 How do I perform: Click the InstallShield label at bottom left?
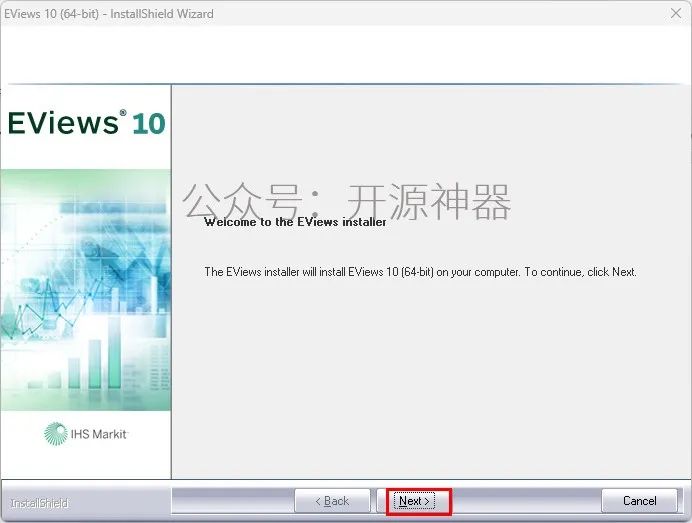coord(39,503)
